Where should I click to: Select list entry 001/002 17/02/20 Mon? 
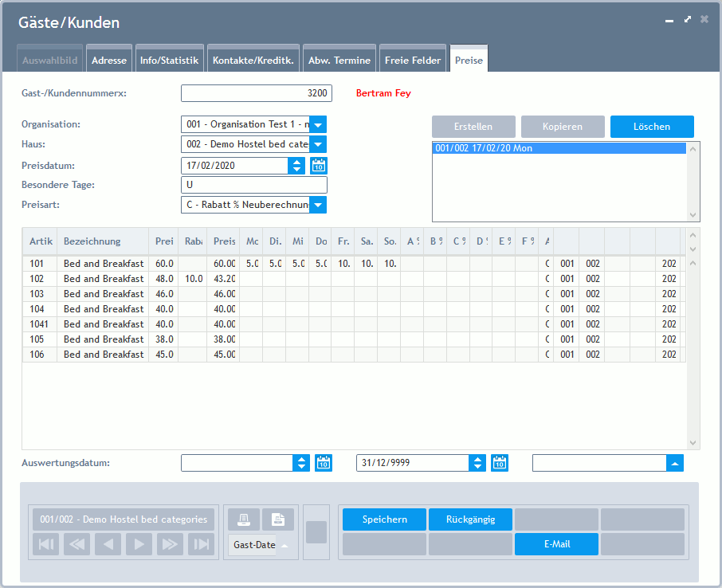pyautogui.click(x=559, y=148)
